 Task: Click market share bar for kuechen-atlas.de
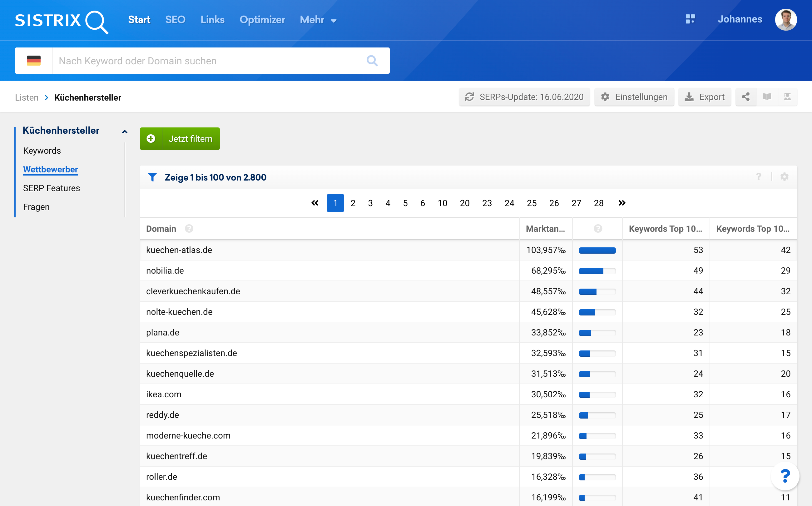597,250
